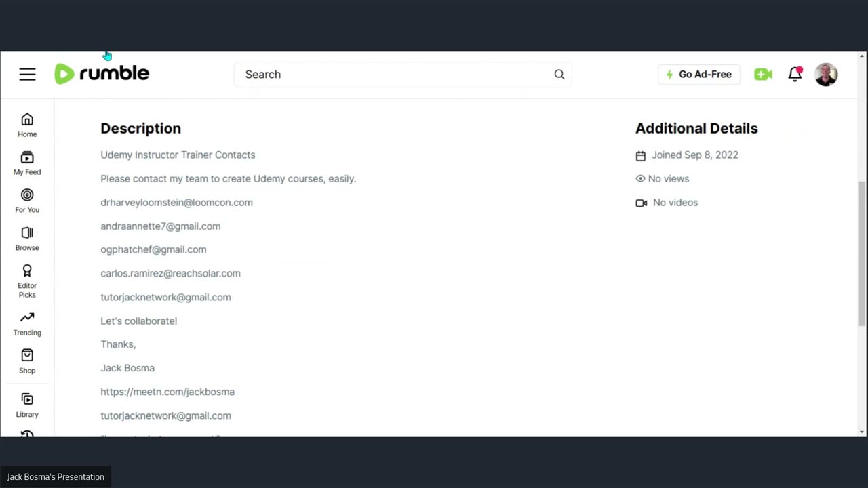The image size is (868, 488).
Task: Open notifications bell
Action: 795,75
